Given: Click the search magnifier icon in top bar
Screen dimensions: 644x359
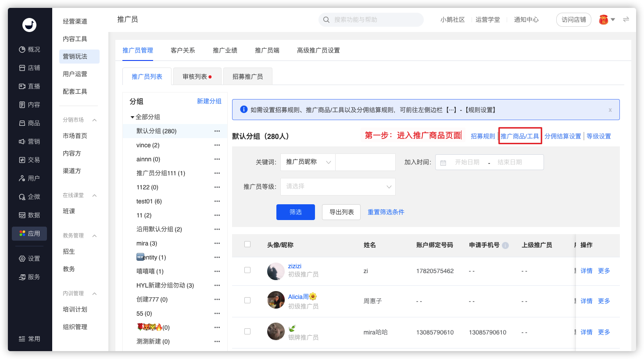Looking at the screenshot, I should click(326, 20).
